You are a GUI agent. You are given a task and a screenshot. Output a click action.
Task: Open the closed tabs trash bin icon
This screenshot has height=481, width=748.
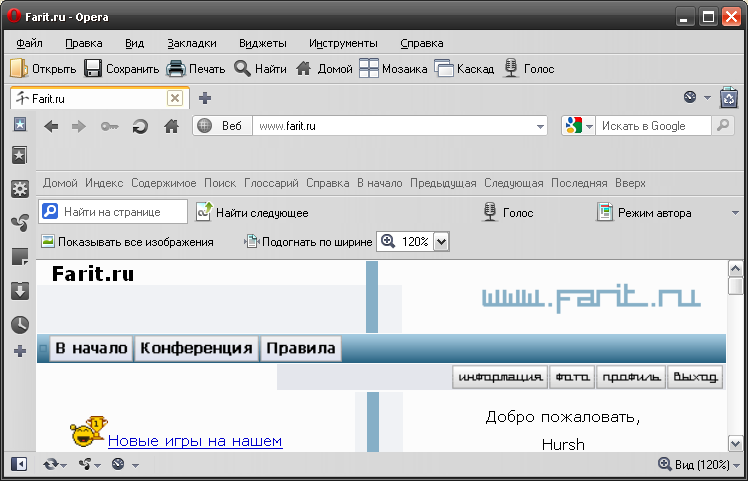pos(729,97)
